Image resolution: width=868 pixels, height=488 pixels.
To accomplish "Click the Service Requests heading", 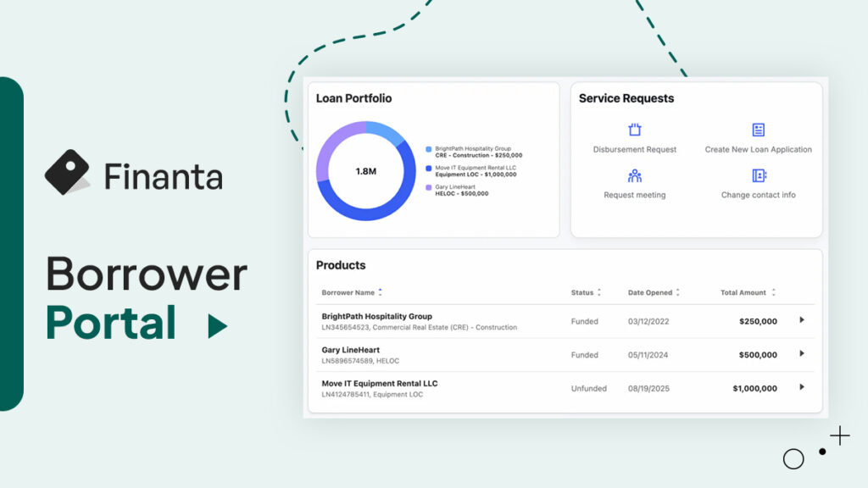I will coord(626,98).
